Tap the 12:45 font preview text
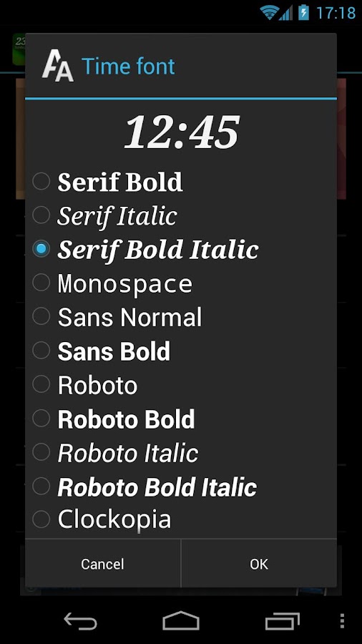The image size is (362, 644). click(182, 132)
